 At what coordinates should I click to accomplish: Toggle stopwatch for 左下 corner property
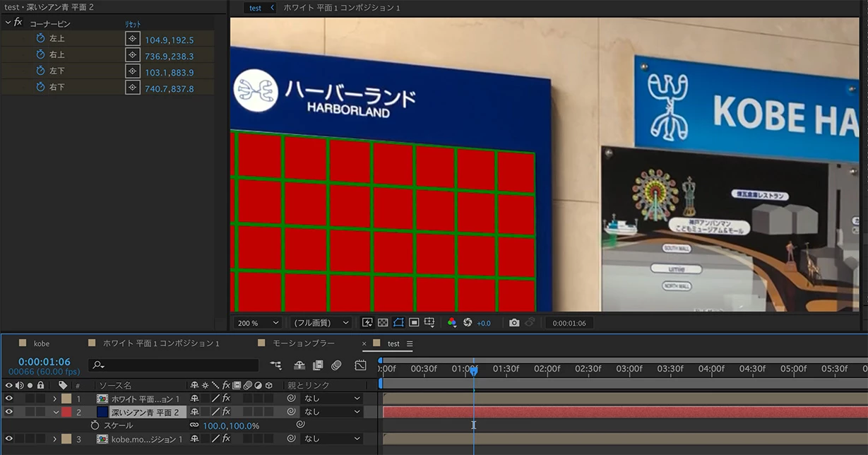(40, 71)
